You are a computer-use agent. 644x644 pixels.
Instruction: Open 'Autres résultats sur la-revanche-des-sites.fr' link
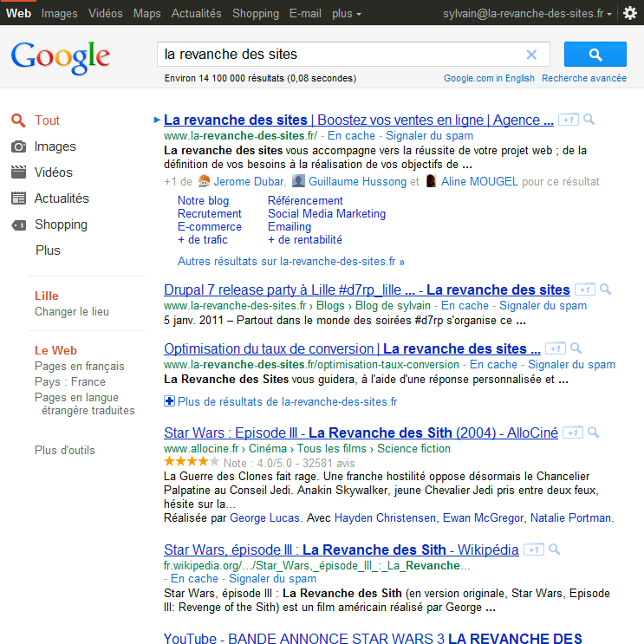point(290,261)
